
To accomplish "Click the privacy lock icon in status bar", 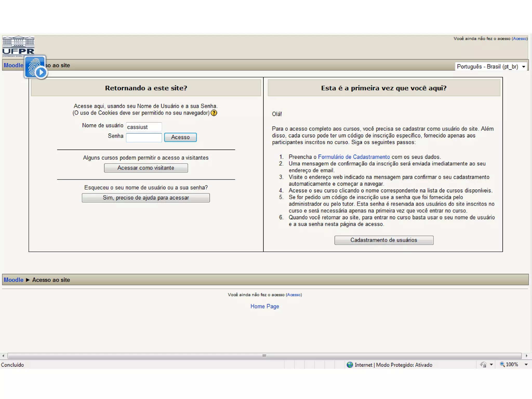I will click(x=483, y=365).
